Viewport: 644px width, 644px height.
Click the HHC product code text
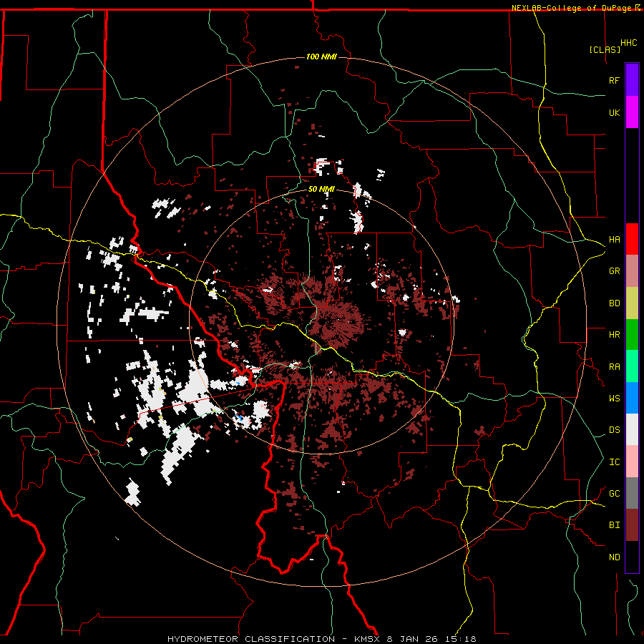(x=629, y=43)
